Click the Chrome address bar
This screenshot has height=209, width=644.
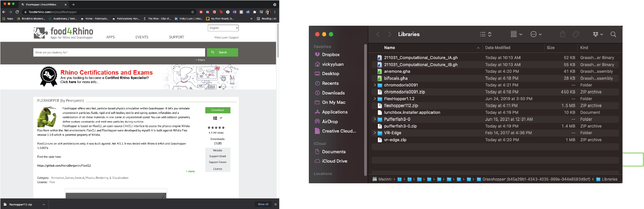point(108,12)
